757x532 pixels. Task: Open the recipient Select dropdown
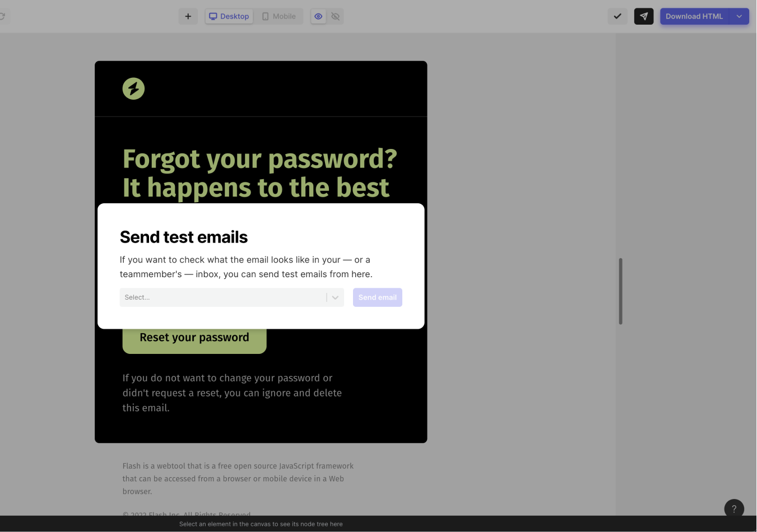[x=224, y=297]
